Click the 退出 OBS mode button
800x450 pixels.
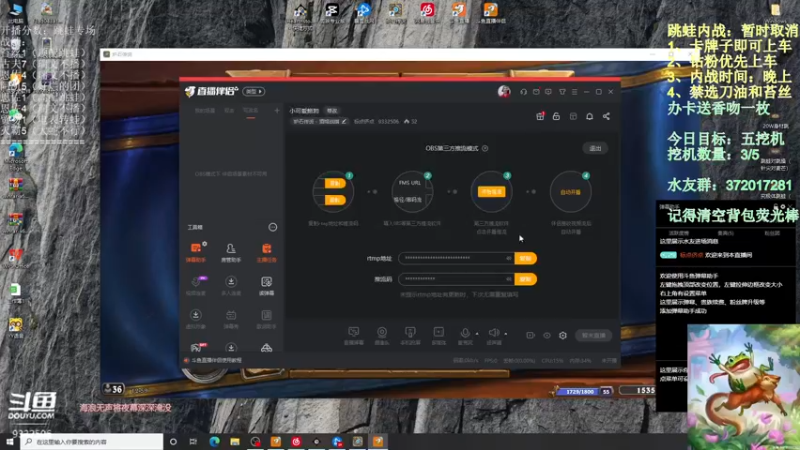[x=595, y=148]
